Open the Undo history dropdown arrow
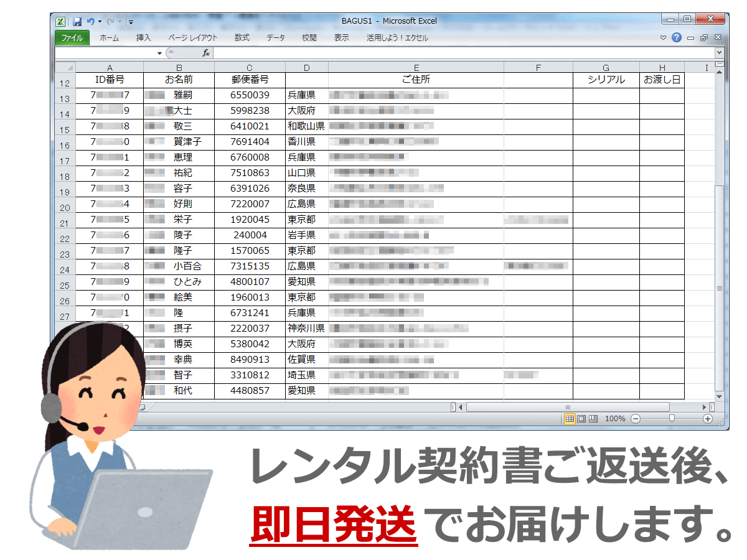 click(99, 22)
